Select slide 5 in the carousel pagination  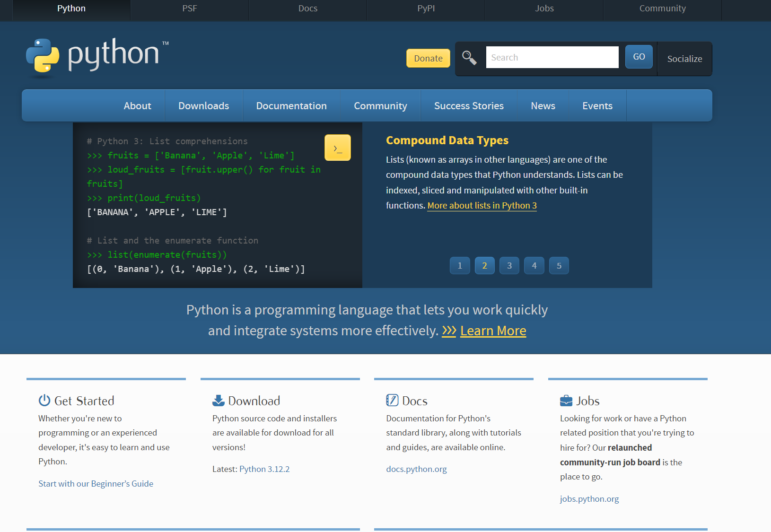tap(559, 265)
